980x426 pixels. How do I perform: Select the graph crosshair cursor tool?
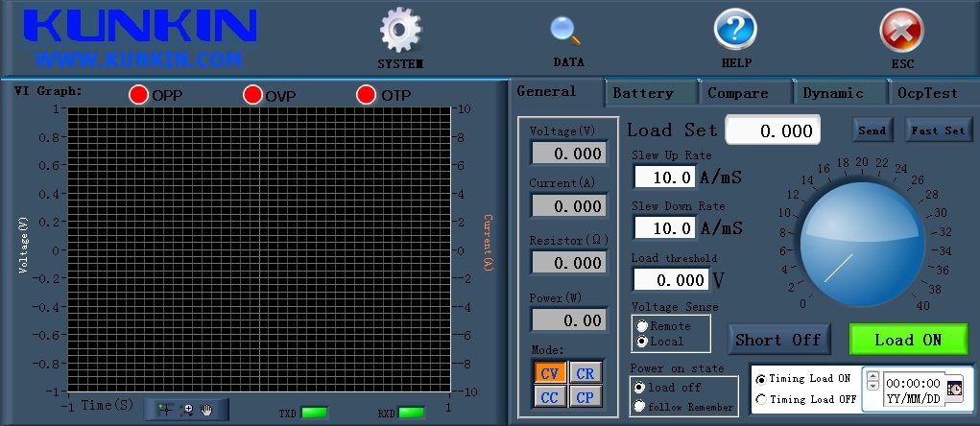click(165, 410)
